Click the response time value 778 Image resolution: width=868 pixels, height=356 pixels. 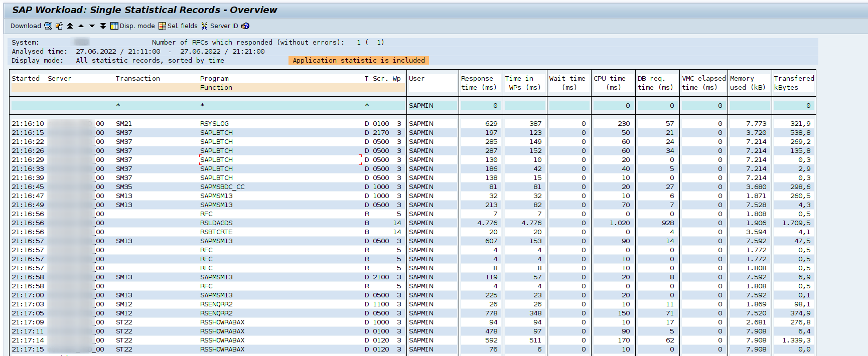491,313
